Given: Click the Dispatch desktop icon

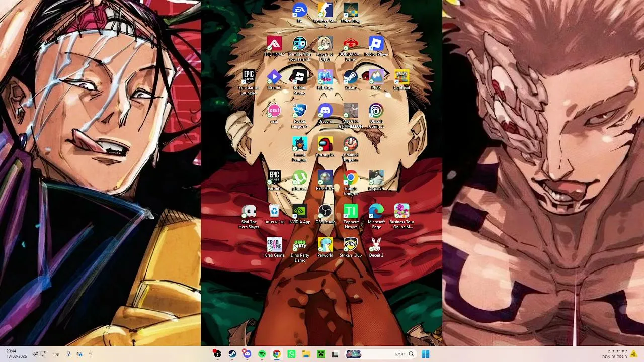Looking at the screenshot, I should [376, 180].
